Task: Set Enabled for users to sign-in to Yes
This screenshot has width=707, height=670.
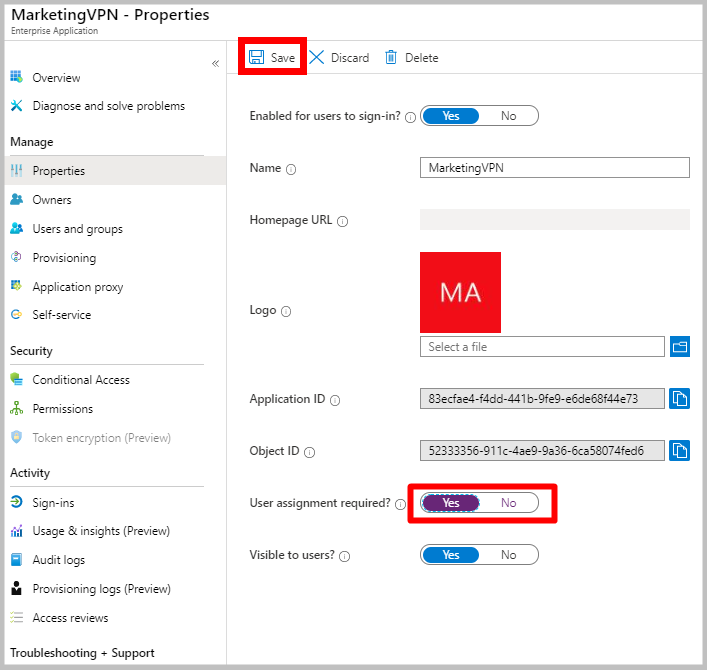Action: [450, 116]
